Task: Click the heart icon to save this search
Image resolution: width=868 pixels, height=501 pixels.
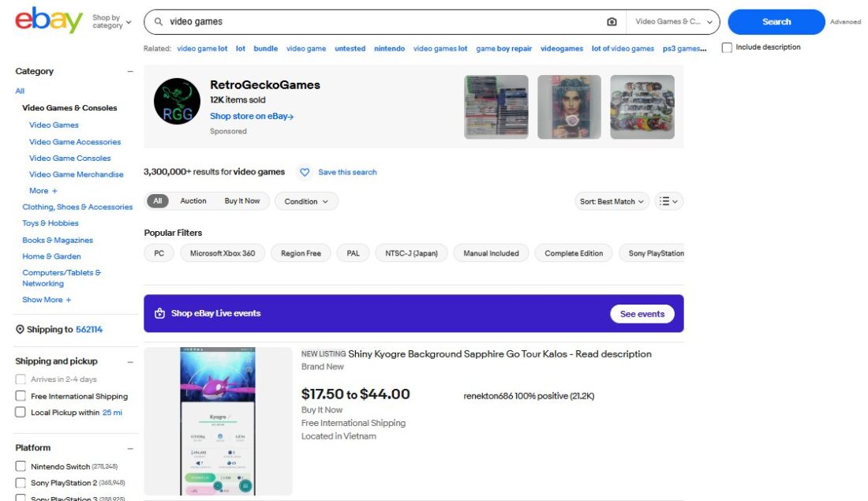Action: [305, 172]
